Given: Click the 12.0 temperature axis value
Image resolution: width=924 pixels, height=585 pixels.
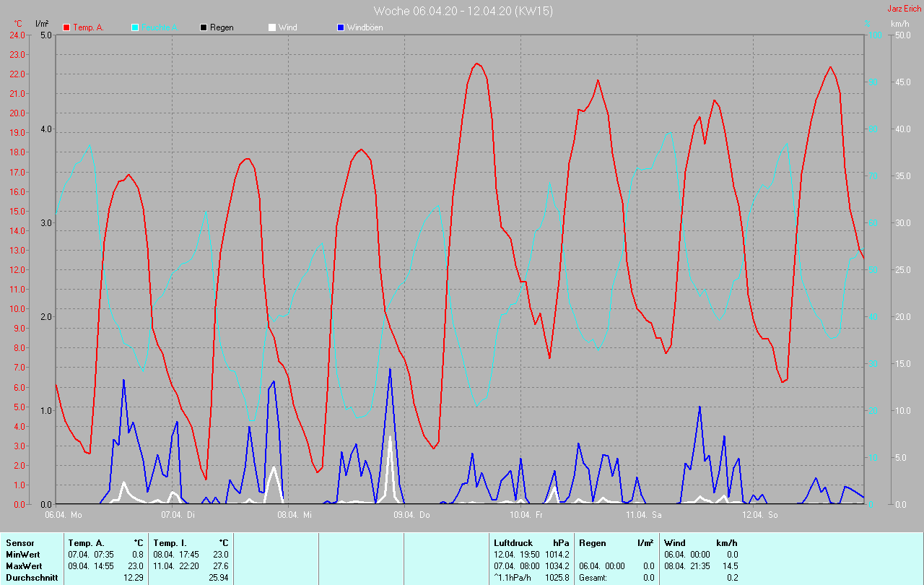Looking at the screenshot, I should [16, 270].
